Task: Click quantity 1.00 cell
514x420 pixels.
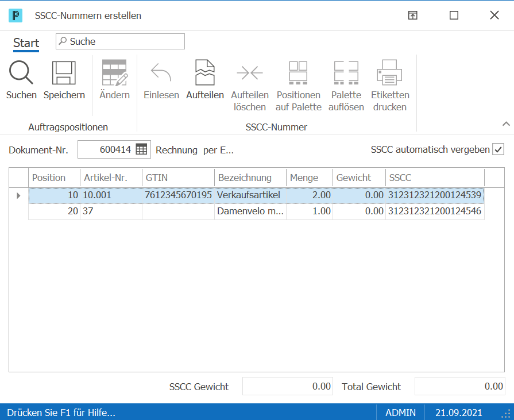Action: [x=310, y=211]
